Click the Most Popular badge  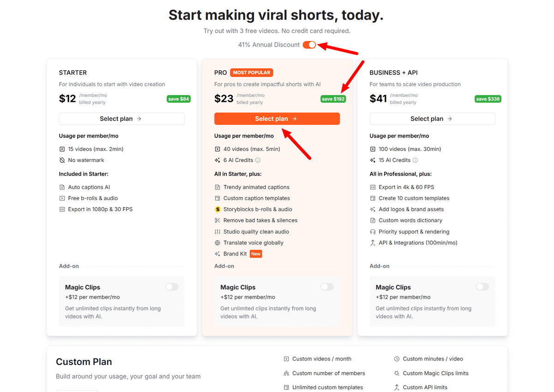click(x=252, y=72)
